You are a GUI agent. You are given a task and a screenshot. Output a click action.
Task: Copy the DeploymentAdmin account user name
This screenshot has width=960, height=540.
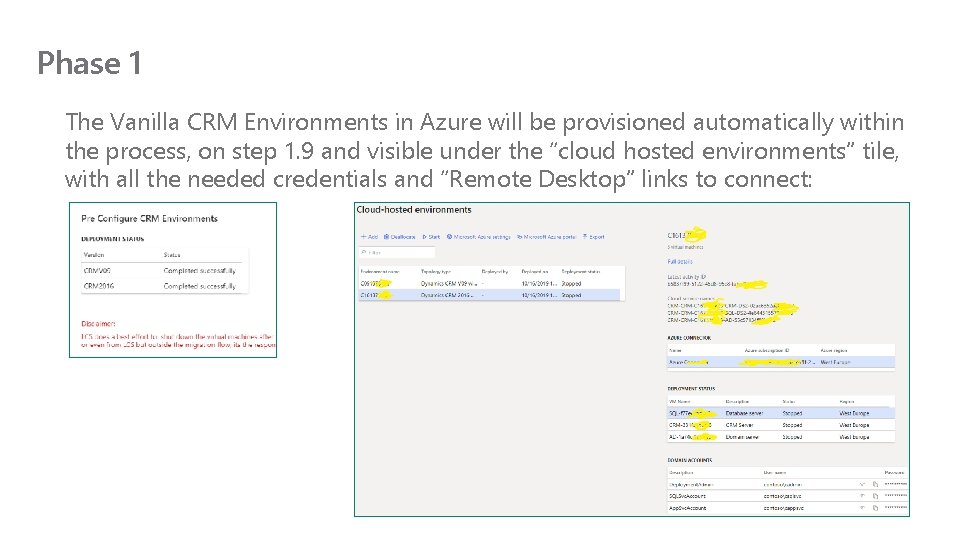pyautogui.click(x=876, y=484)
